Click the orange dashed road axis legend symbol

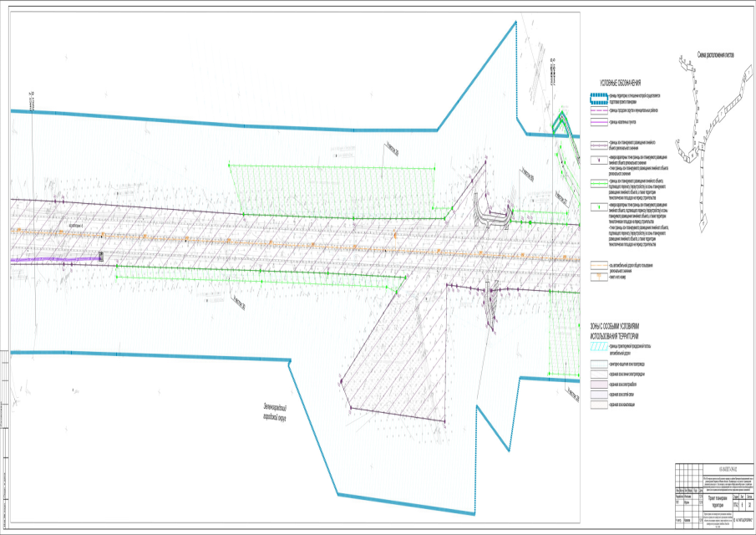point(597,265)
